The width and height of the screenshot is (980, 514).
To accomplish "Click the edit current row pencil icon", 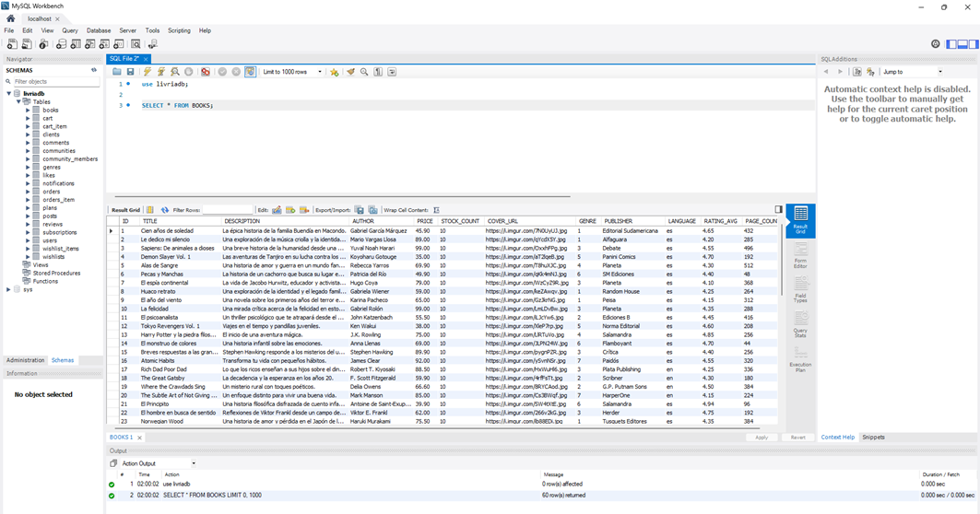I will (277, 210).
